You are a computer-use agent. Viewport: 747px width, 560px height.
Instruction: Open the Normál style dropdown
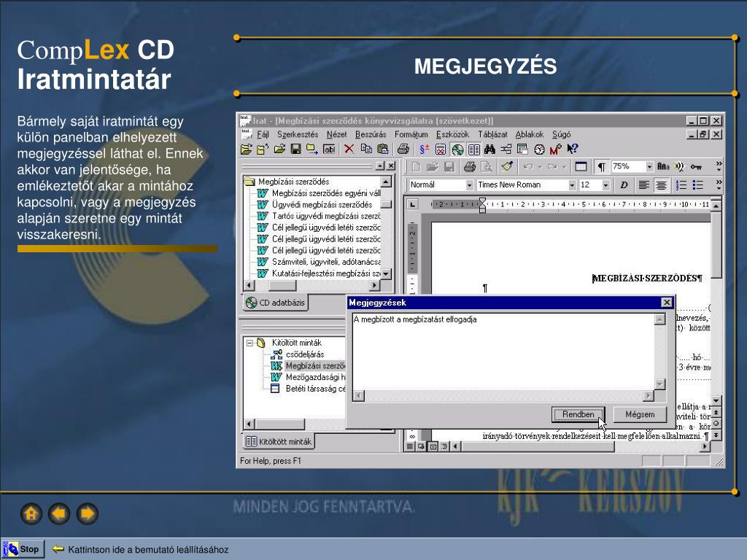(469, 184)
